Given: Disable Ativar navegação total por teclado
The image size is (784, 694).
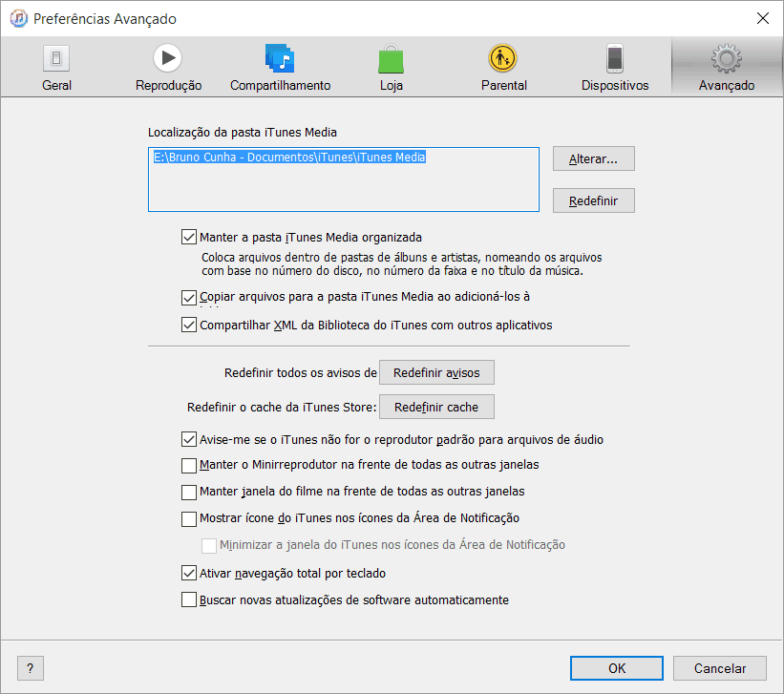Looking at the screenshot, I should pos(188,573).
